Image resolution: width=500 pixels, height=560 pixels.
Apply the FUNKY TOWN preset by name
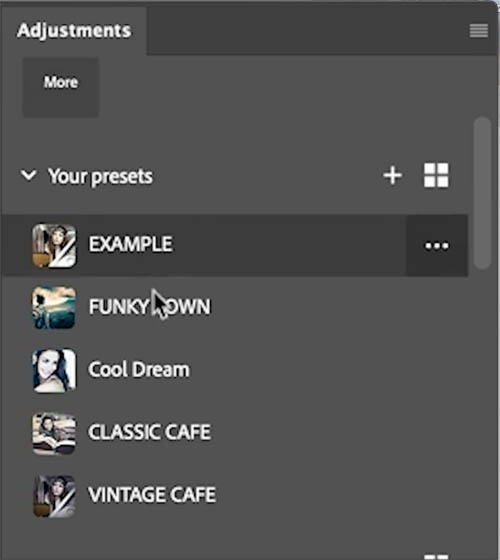[150, 306]
